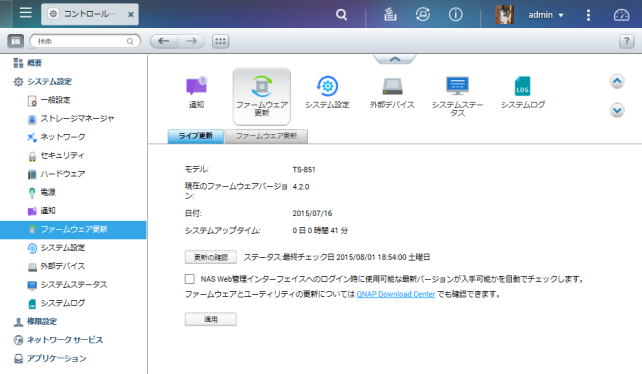Click the TS-851 model value
Viewport: 642px width, 374px height.
click(x=304, y=170)
